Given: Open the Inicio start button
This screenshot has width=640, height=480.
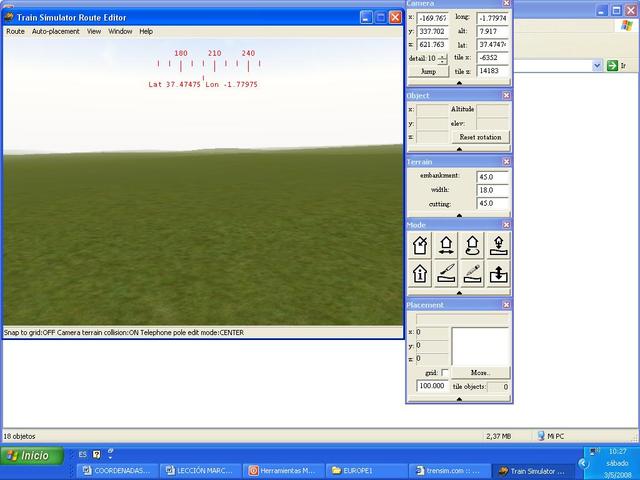Looking at the screenshot, I should [30, 455].
